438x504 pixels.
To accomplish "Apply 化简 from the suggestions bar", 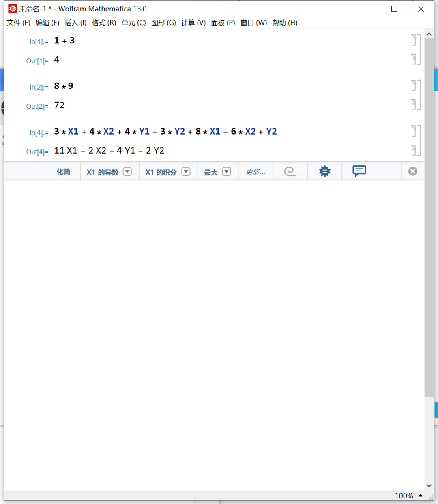I will (63, 171).
